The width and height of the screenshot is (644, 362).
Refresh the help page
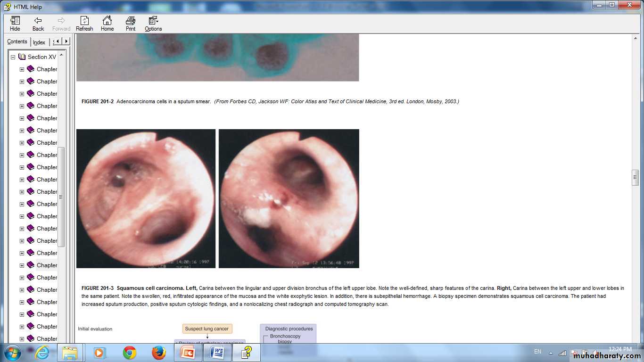click(x=84, y=24)
